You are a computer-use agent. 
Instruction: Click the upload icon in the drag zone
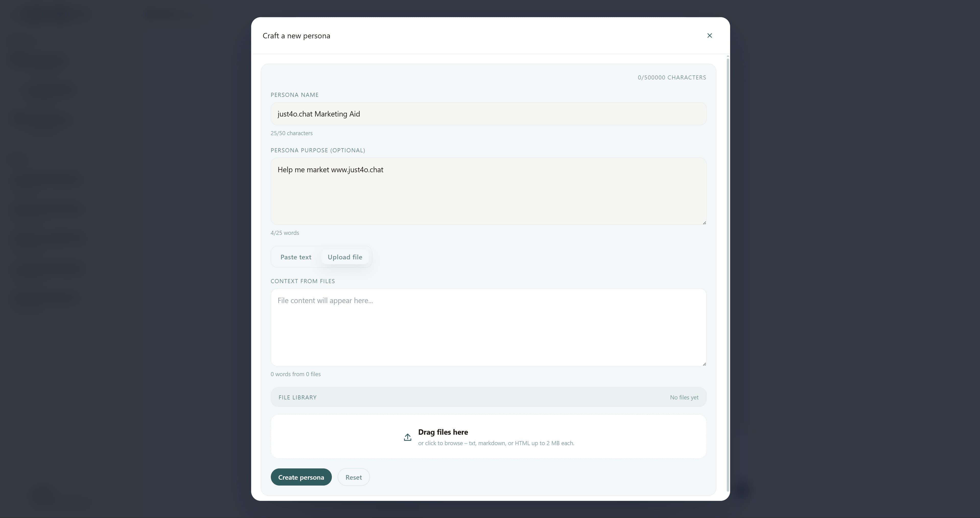pyautogui.click(x=407, y=437)
